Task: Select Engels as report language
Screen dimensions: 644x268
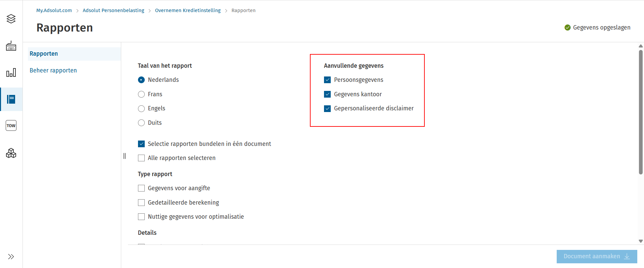Action: [x=141, y=109]
